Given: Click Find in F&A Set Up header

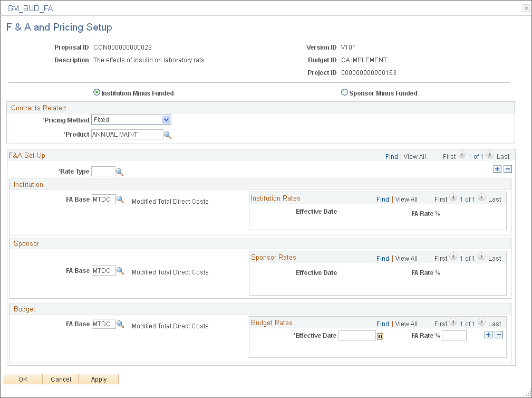Looking at the screenshot, I should tap(392, 157).
